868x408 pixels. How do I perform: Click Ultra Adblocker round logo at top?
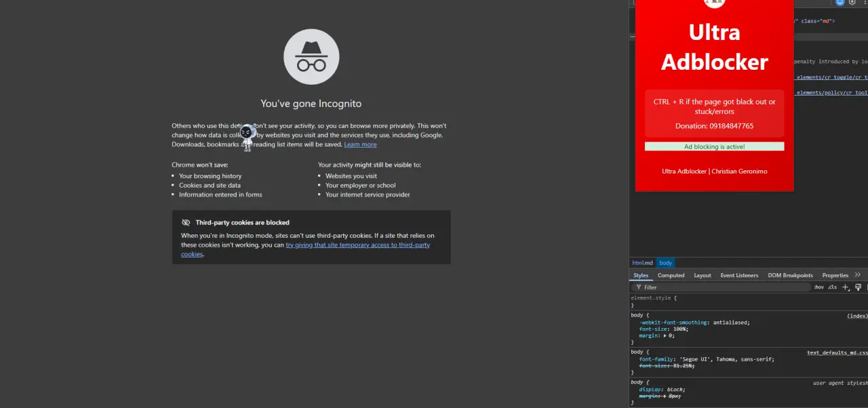point(714,2)
